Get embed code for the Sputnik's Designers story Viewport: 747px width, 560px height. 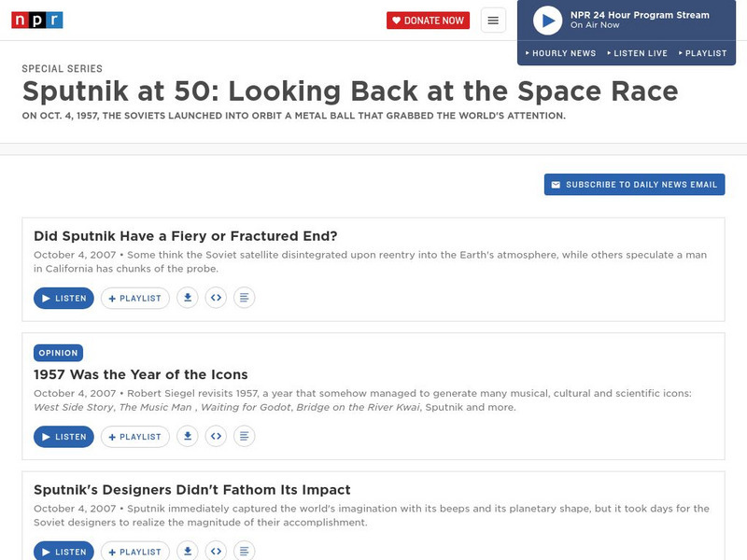tap(216, 551)
